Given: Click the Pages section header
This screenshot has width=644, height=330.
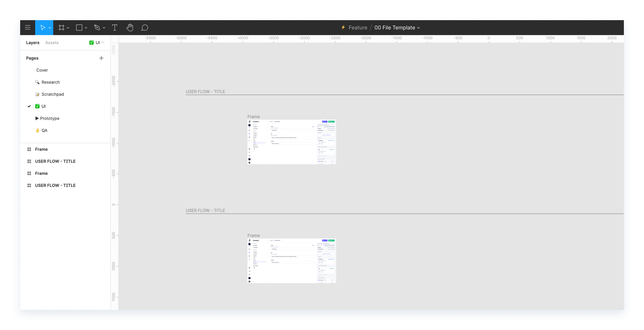Looking at the screenshot, I should [32, 58].
